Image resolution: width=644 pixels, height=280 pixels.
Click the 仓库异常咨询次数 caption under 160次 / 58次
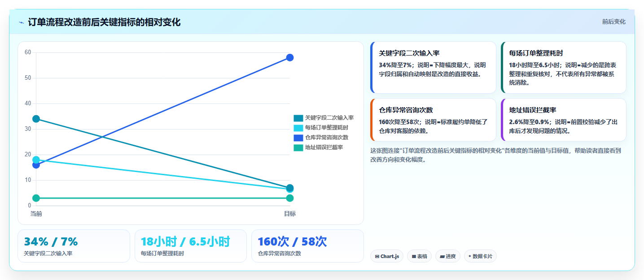(x=279, y=254)
